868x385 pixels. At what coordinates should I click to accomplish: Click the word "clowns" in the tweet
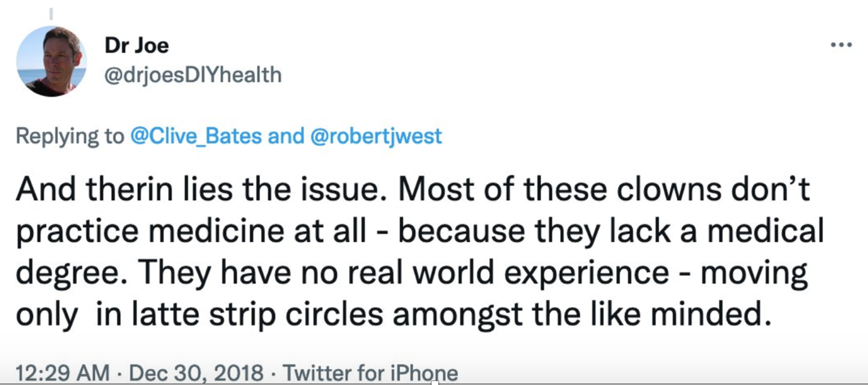point(669,190)
